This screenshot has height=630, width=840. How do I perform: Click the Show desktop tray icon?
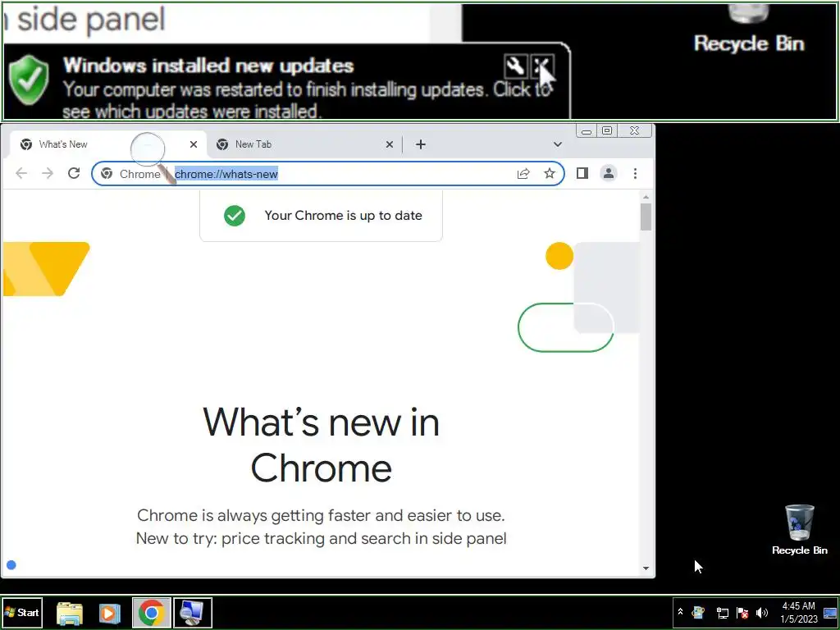pos(831,612)
